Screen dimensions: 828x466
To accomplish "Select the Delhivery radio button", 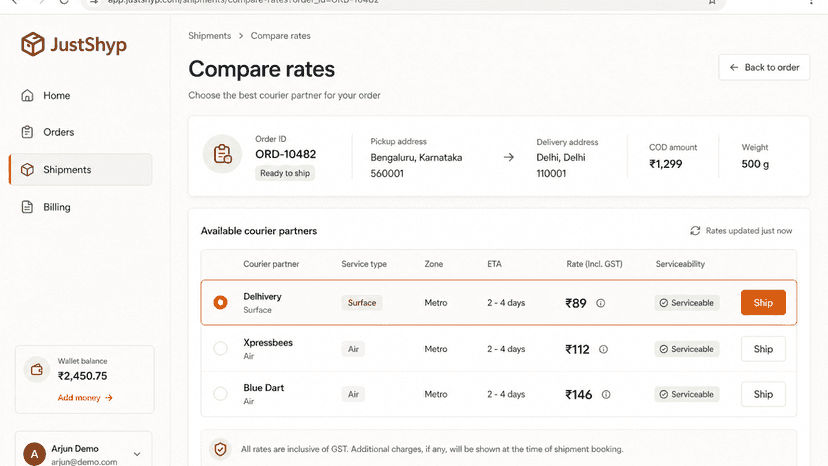I will (x=220, y=303).
